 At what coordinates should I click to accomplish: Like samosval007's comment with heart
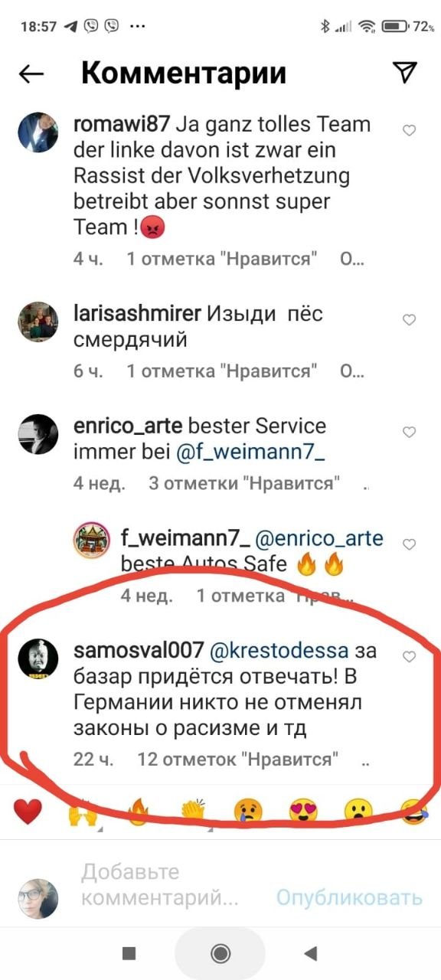pyautogui.click(x=410, y=657)
